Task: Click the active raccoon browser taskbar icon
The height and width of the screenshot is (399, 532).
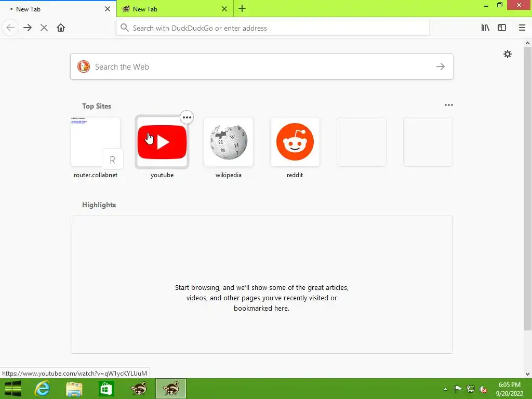Action: click(171, 389)
